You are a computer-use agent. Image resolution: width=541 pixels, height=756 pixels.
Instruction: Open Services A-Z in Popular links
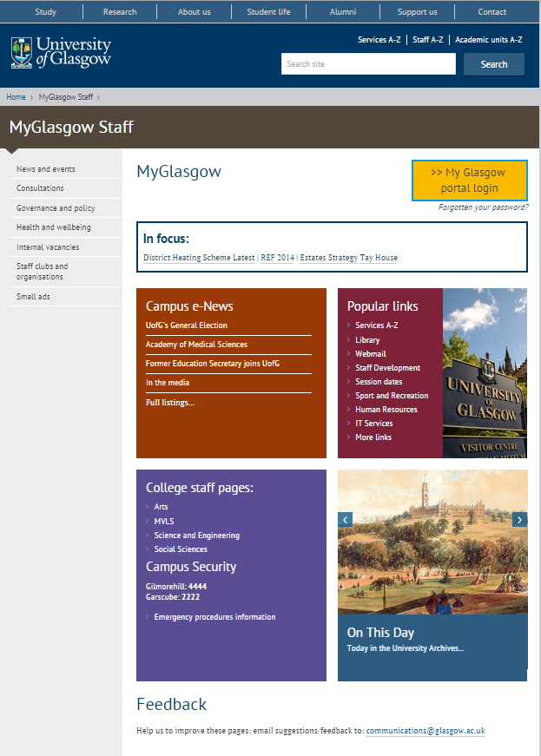[377, 325]
